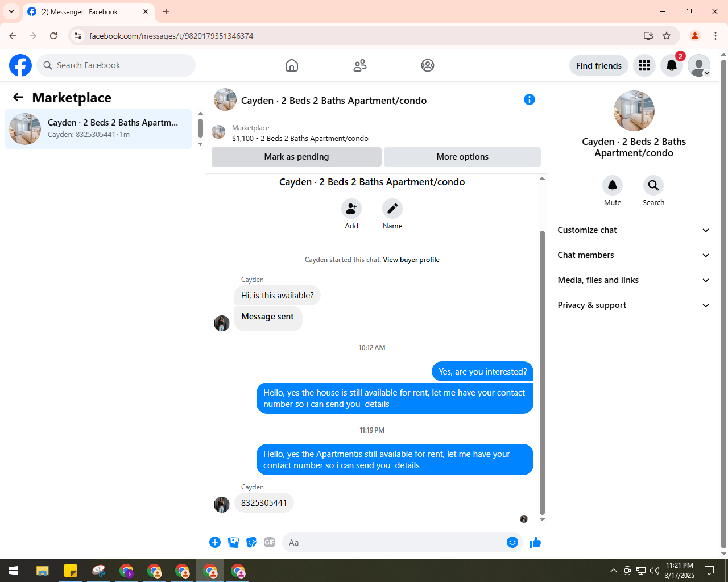Open the tab search dropdown arrow
Screen dimensions: 728x582
[11, 11]
